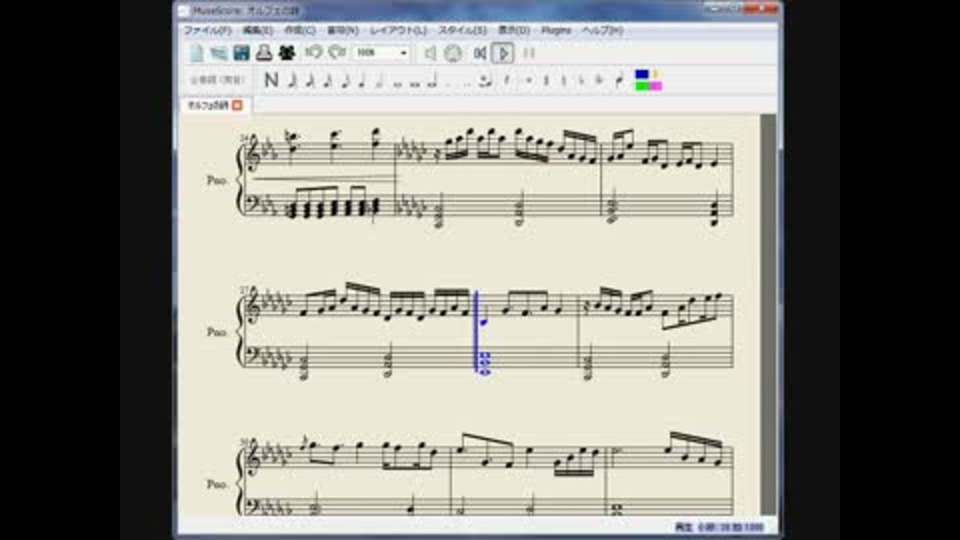Open the 編集(E) menu
This screenshot has height=540, width=960.
[x=258, y=30]
